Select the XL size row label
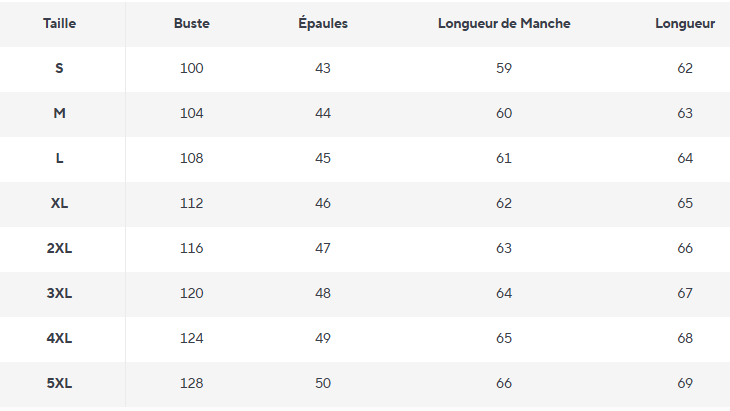 [59, 204]
